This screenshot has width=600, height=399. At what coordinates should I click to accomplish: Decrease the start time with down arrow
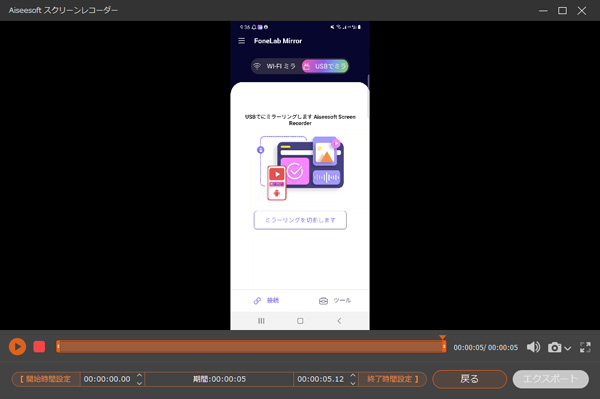click(x=139, y=383)
